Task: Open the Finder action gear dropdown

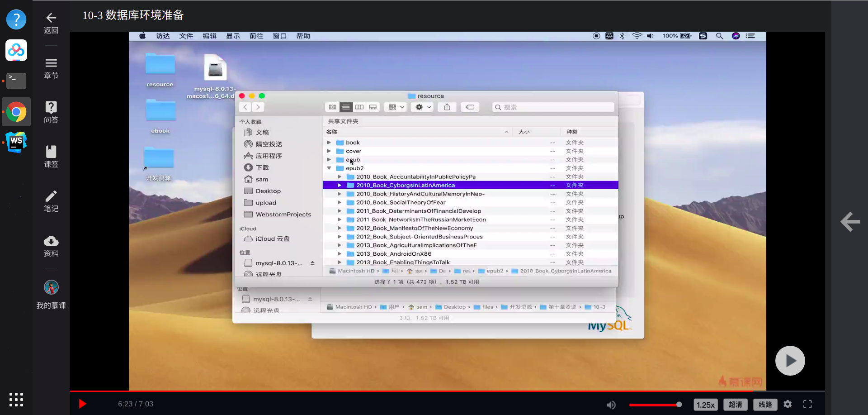Action: point(423,107)
